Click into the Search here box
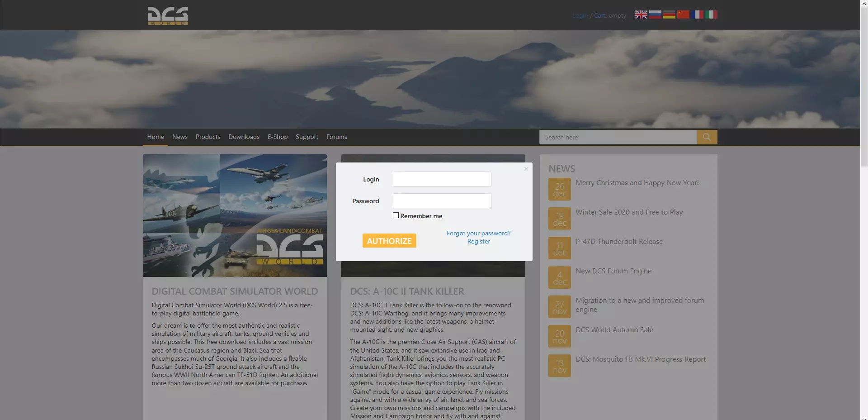Viewport: 868px width, 420px height. 618,137
